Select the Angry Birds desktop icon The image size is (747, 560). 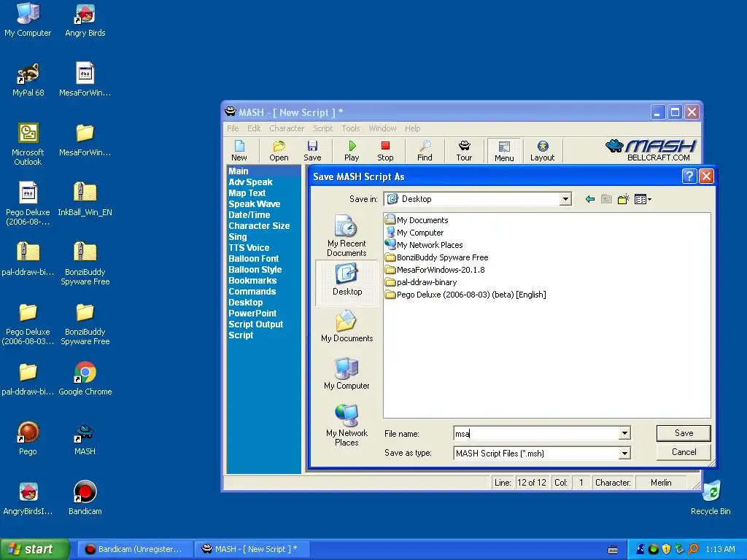coord(85,20)
